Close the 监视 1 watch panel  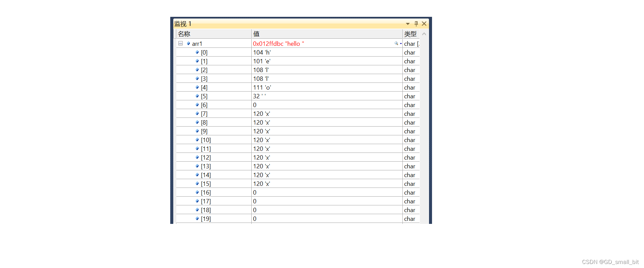pyautogui.click(x=424, y=24)
